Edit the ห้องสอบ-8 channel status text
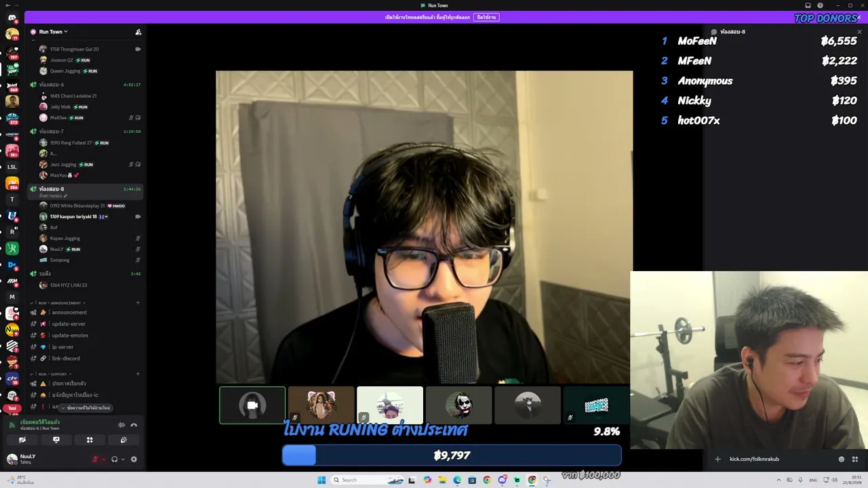The width and height of the screenshot is (868, 488). 53,197
